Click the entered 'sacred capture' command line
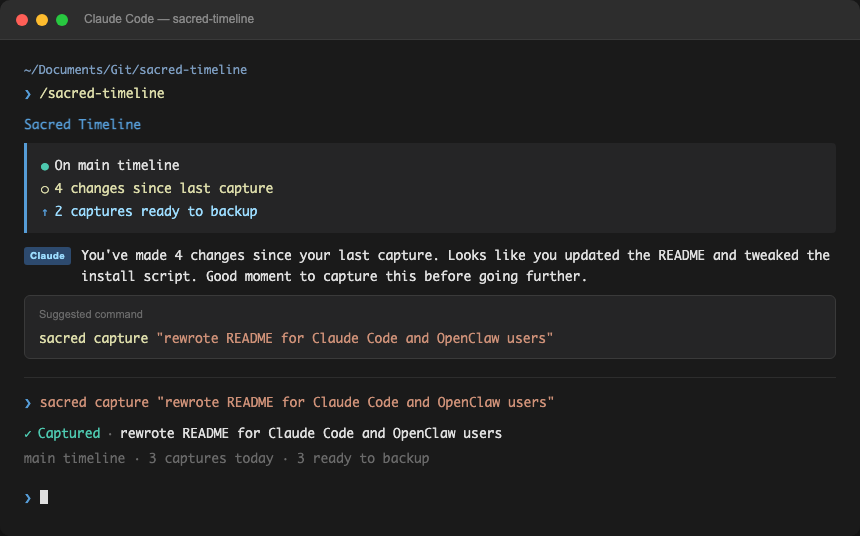 coord(297,402)
